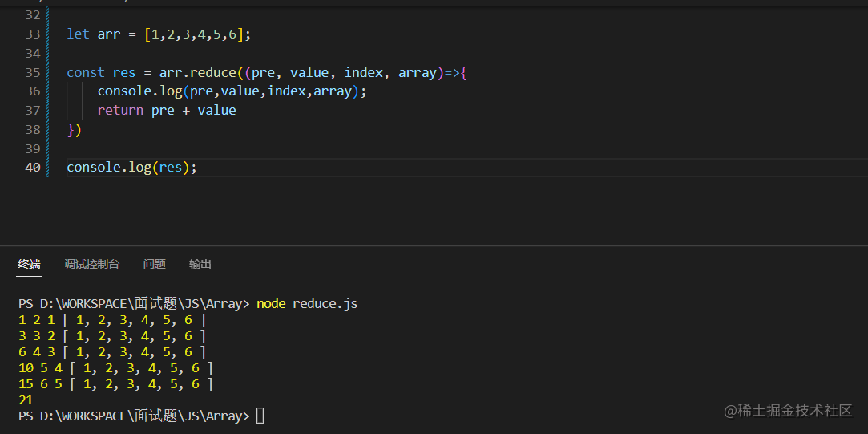The image size is (868, 434).
Task: Click line number 38 in the gutter
Action: (x=33, y=130)
